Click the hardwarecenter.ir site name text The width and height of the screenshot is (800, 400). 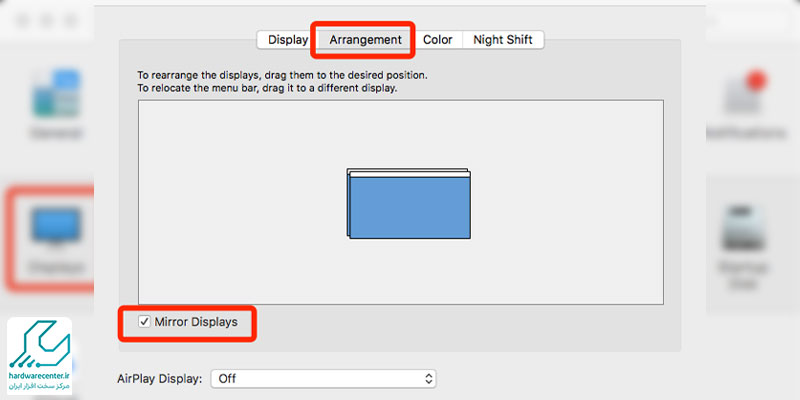click(40, 375)
